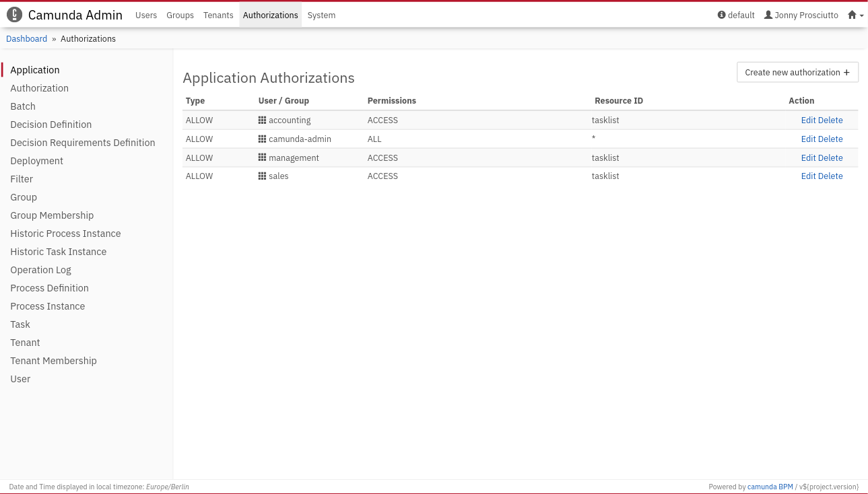This screenshot has width=868, height=494.
Task: Click the info icon next to default
Action: click(722, 15)
